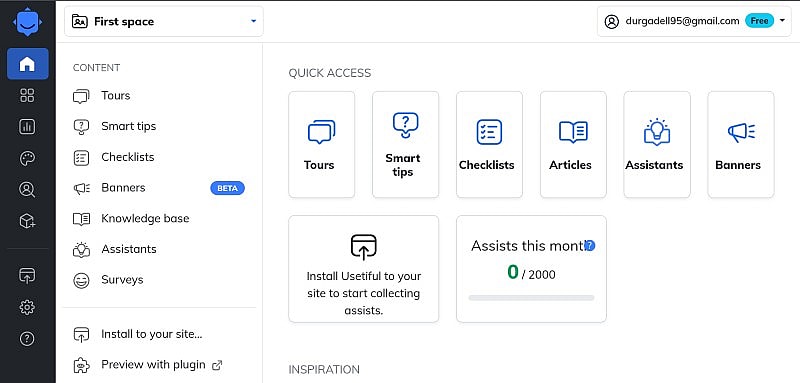
Task: Click the Assists this month info badge
Action: click(590, 246)
